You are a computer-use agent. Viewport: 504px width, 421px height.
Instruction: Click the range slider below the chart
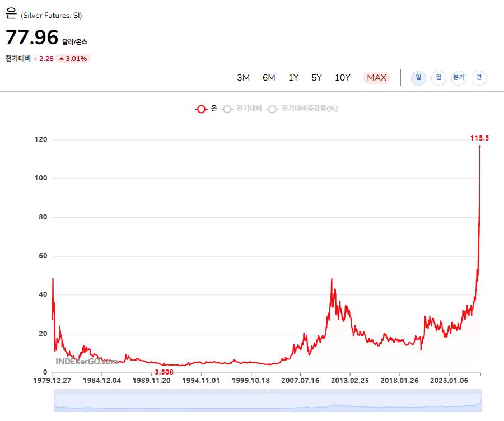268,401
